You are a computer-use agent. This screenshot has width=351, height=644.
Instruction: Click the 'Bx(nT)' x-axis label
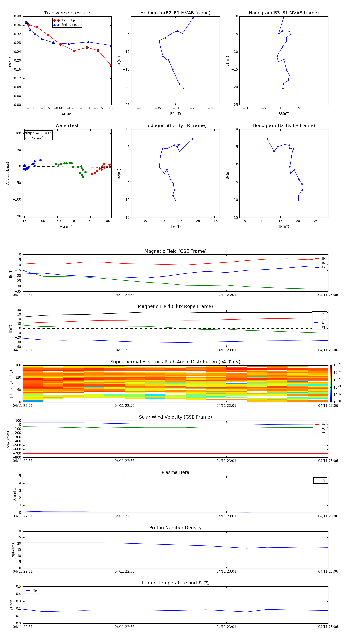point(284,227)
